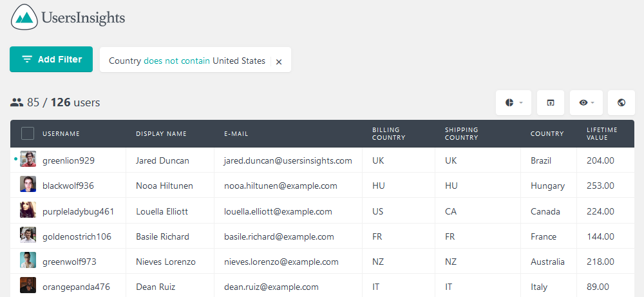Viewport: 644px width, 297px height.
Task: Open greenlion929 avatar thumbnail
Action: [28, 159]
